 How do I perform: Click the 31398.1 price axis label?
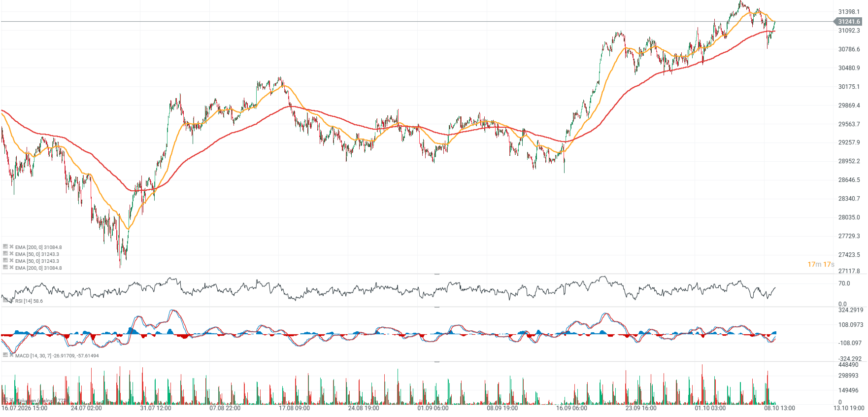849,12
